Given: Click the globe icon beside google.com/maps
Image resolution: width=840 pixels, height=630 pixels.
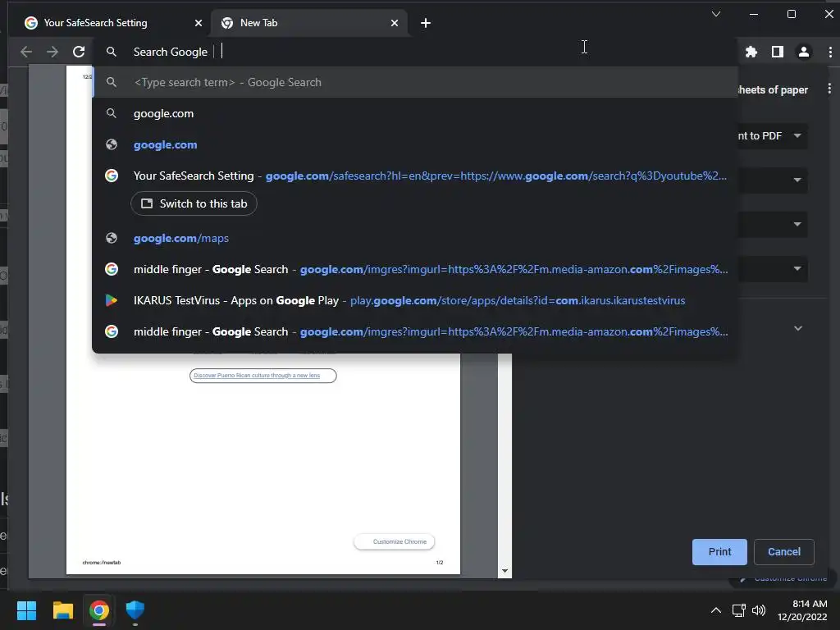Looking at the screenshot, I should coord(112,239).
